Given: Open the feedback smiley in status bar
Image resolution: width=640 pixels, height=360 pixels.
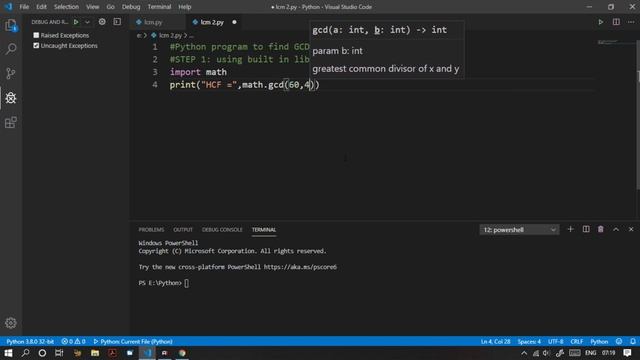Looking at the screenshot, I should [619, 341].
